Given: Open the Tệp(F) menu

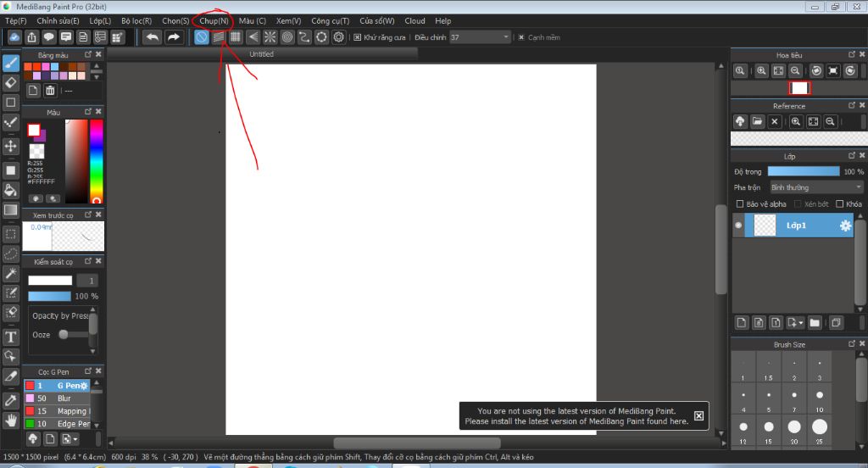Looking at the screenshot, I should [x=15, y=20].
